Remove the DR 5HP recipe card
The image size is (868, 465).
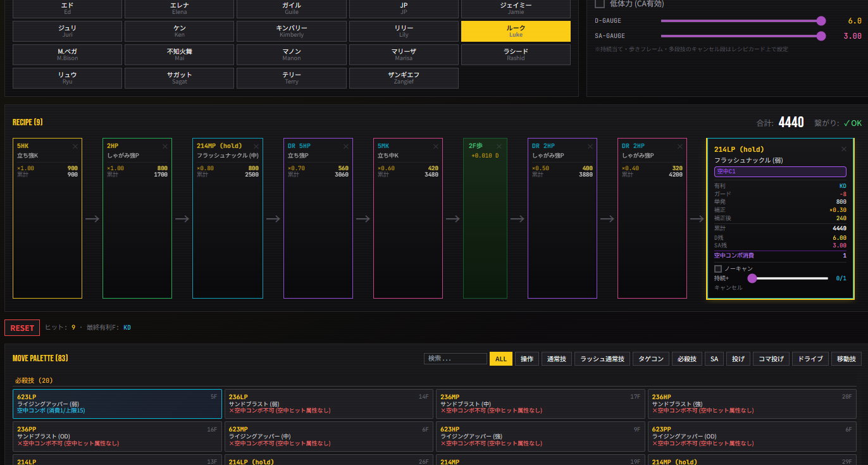pyautogui.click(x=346, y=146)
